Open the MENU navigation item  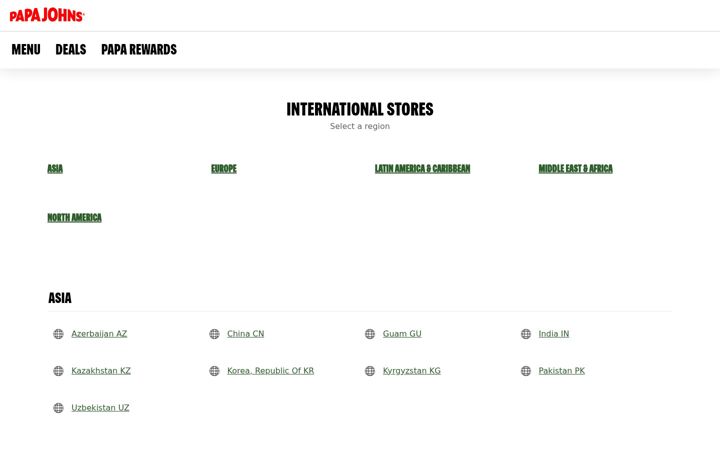tap(26, 49)
